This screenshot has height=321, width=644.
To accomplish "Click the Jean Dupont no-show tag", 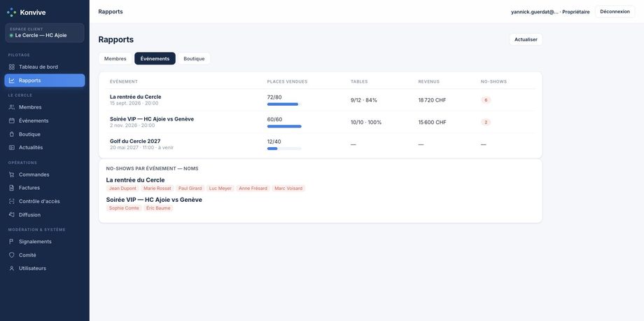I will point(122,189).
